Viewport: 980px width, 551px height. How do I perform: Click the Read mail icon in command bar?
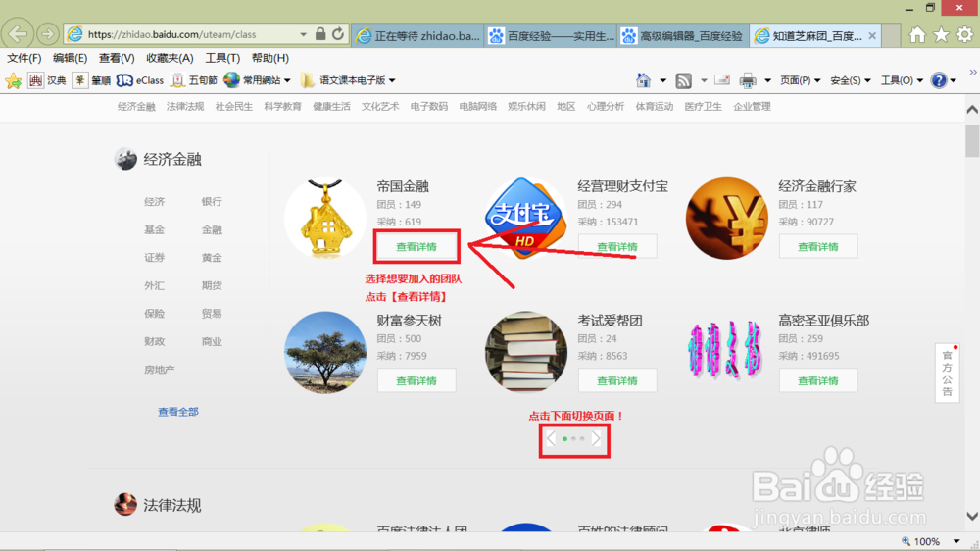tap(722, 80)
